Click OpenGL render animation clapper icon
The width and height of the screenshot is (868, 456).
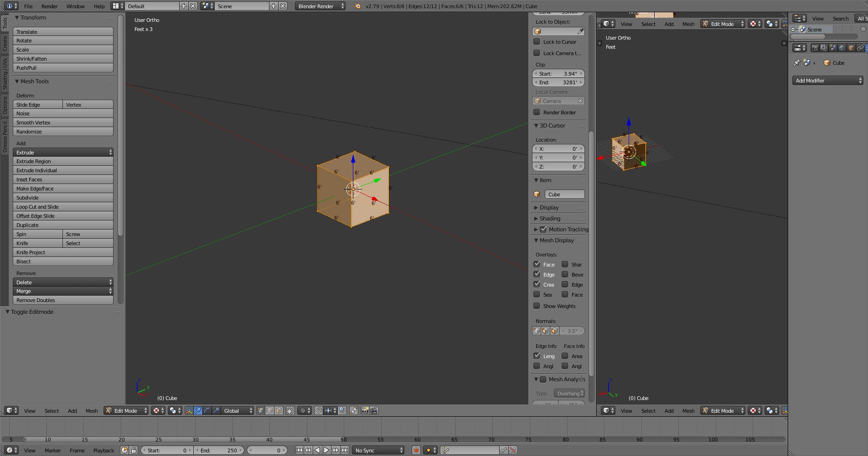point(374,410)
